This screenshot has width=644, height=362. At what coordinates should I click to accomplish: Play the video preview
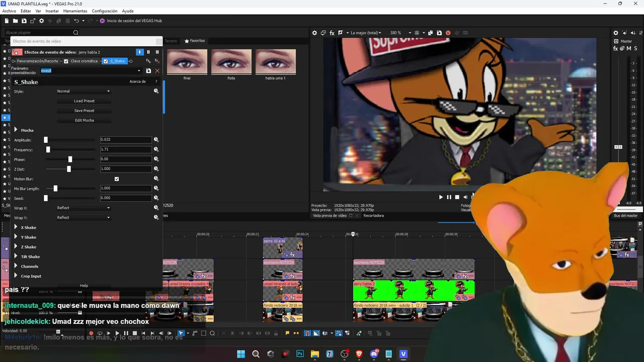[441, 197]
